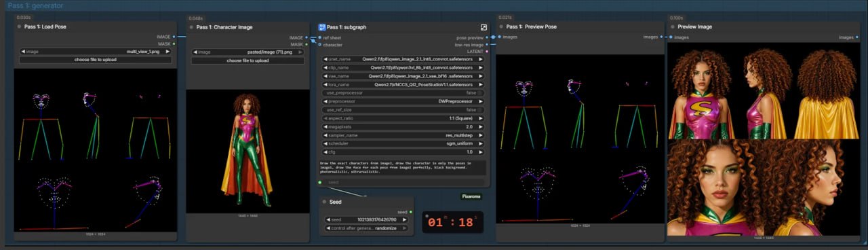
Task: Click choose file to upload in Character Image
Action: point(248,60)
